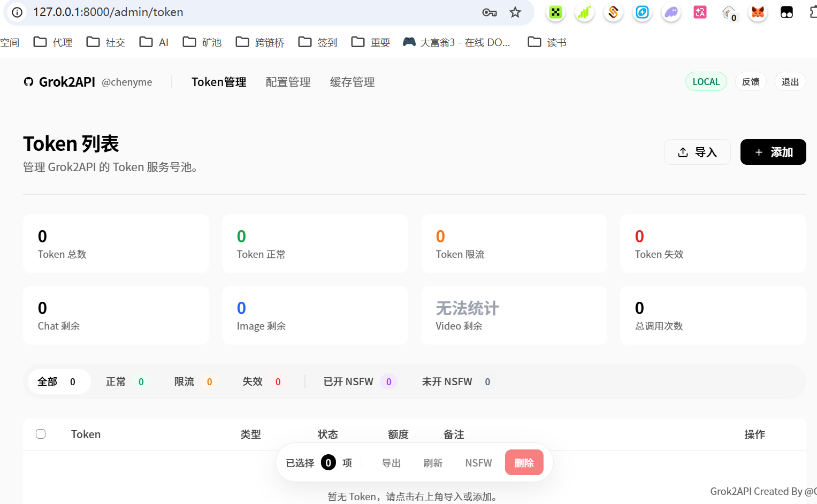The width and height of the screenshot is (817, 504).
Task: Open the 跨链桥 bookmark folder
Action: click(x=260, y=42)
